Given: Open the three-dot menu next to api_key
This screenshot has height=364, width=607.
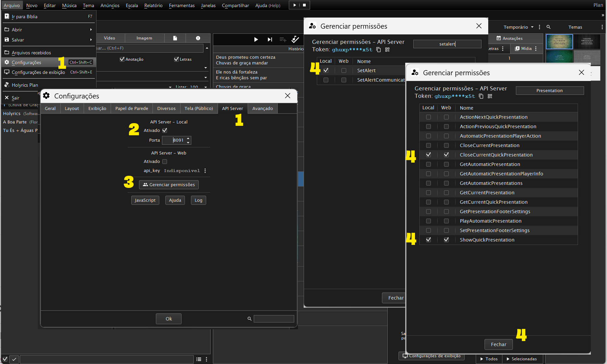Looking at the screenshot, I should pyautogui.click(x=205, y=171).
